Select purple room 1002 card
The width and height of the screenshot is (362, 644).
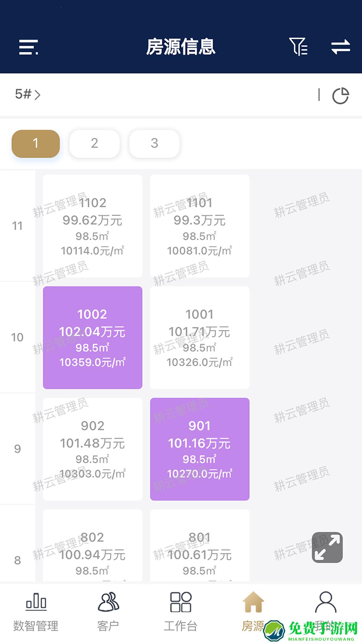[x=93, y=337]
